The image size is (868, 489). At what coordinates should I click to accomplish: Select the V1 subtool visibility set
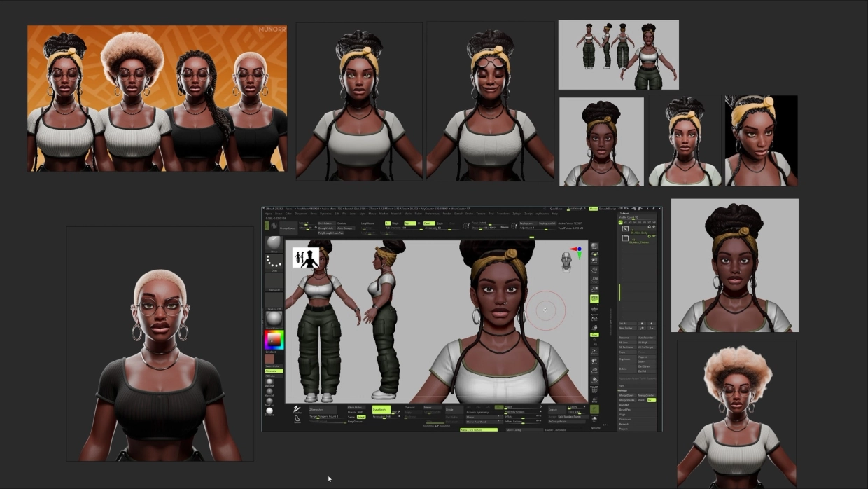click(620, 222)
